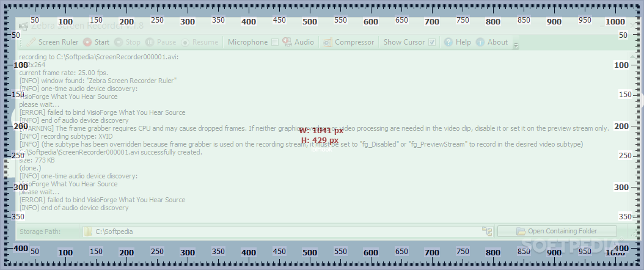Click the Stop recording control
The image size is (644, 270).
(127, 42)
